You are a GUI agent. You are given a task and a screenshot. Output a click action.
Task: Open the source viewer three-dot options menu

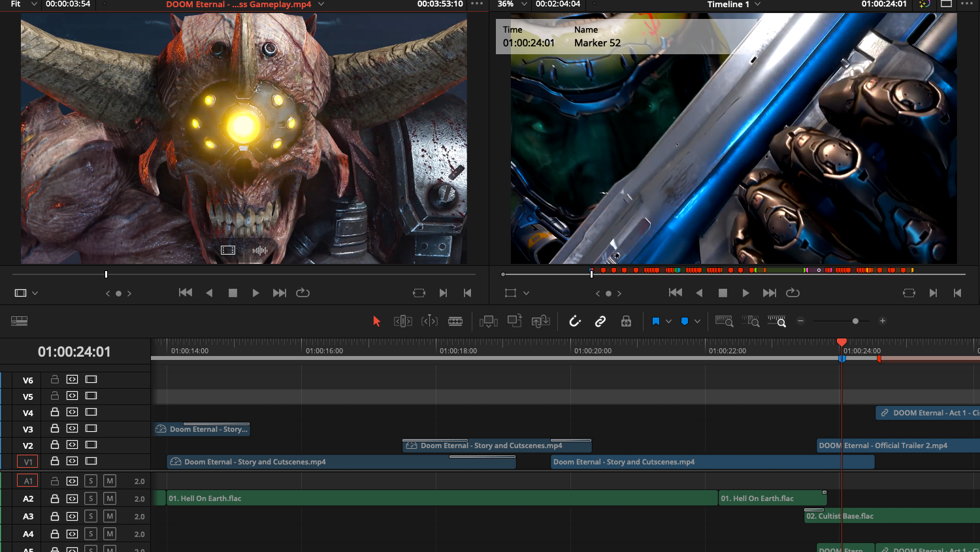point(477,5)
